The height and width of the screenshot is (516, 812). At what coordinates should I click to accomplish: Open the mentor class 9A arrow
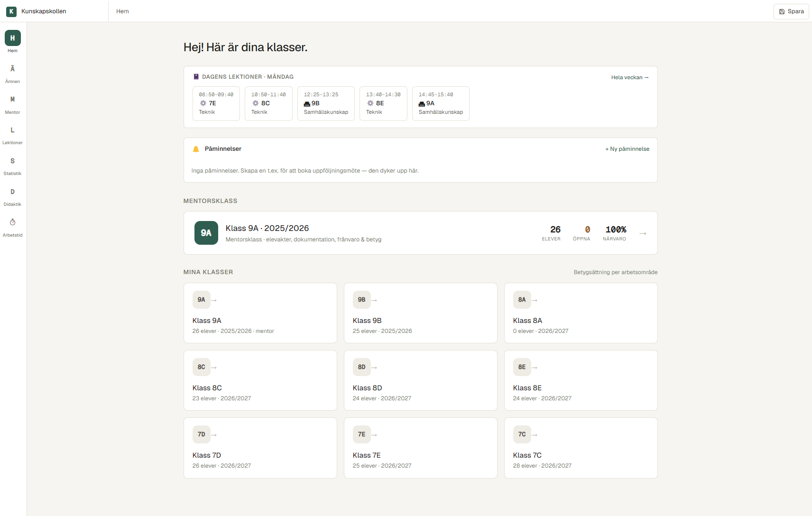643,233
